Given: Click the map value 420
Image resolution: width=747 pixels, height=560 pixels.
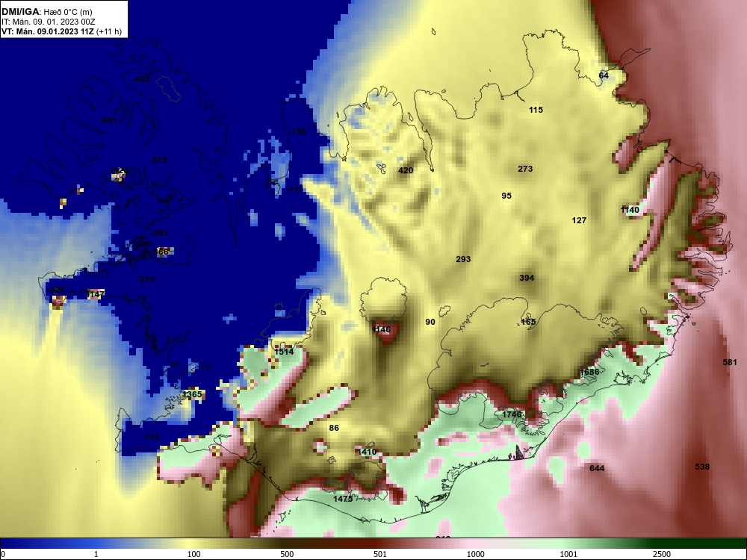Looking at the screenshot, I should tap(406, 170).
